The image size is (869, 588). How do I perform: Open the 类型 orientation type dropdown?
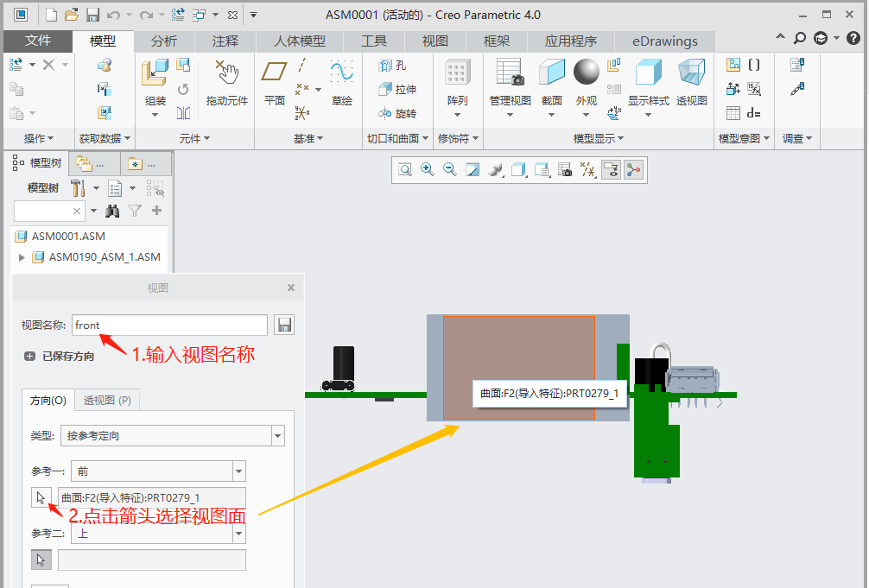277,436
